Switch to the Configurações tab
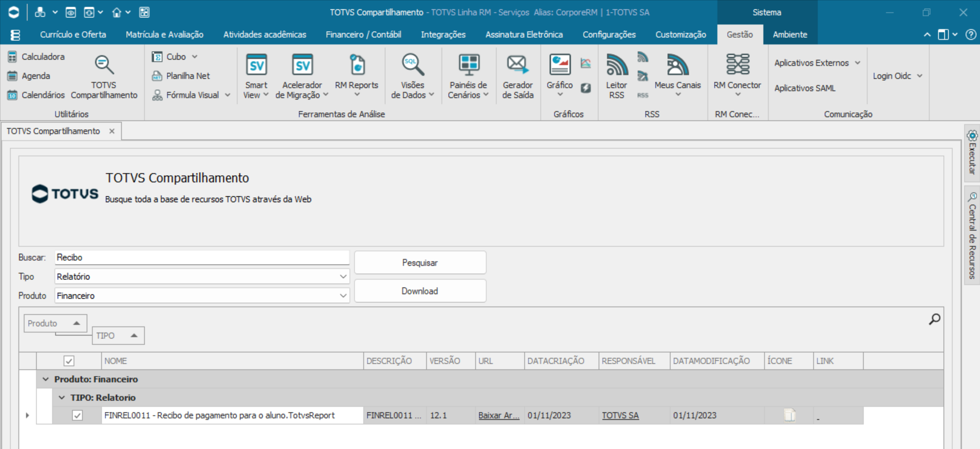 (x=609, y=35)
